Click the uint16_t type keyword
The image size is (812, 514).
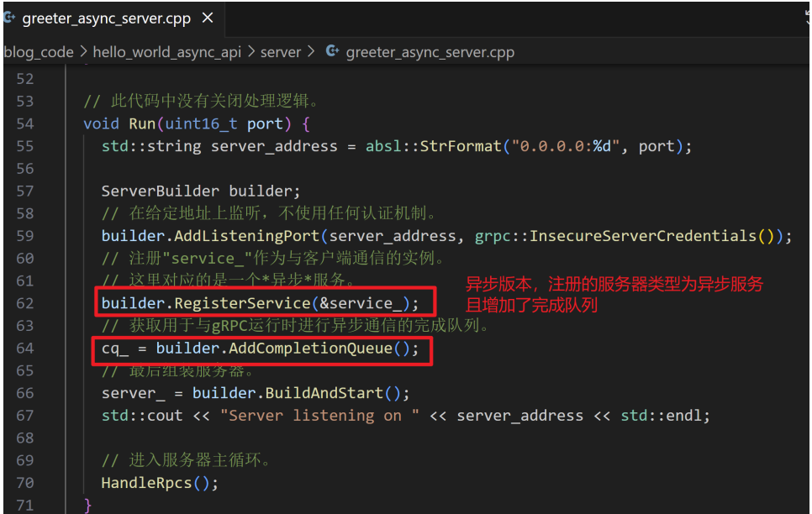point(201,123)
